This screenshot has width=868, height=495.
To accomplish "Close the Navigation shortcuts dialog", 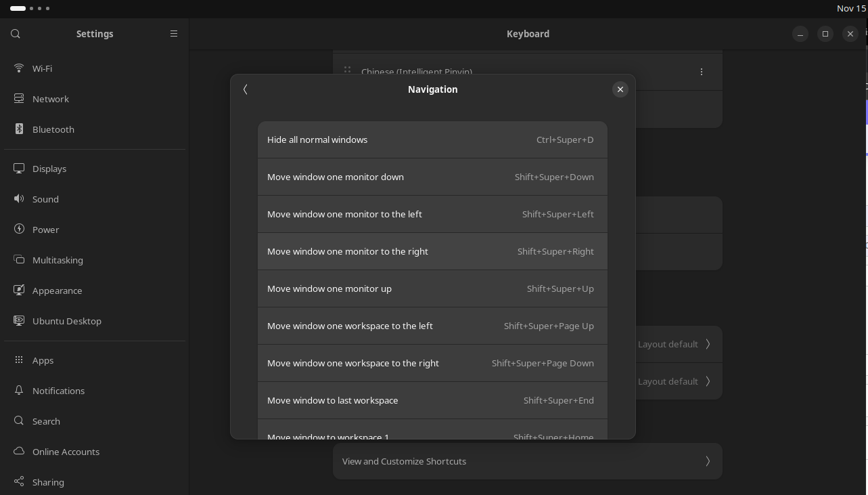I will [x=620, y=89].
